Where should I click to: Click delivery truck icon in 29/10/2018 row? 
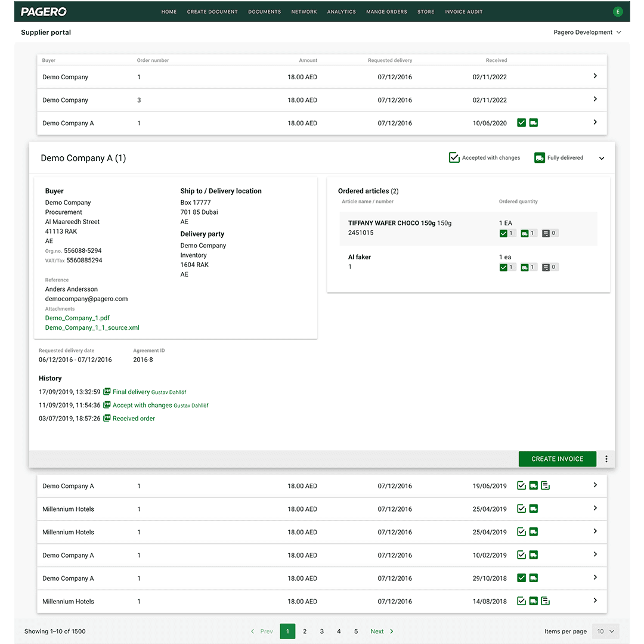coord(534,578)
